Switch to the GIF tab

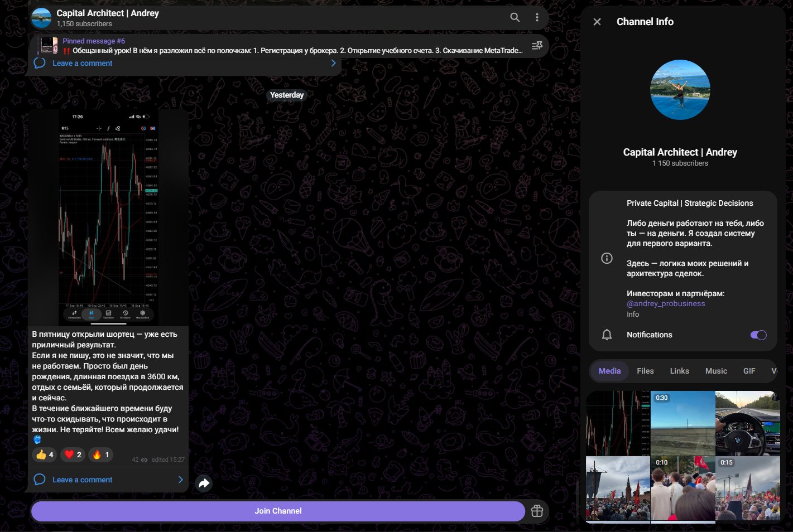tap(749, 371)
